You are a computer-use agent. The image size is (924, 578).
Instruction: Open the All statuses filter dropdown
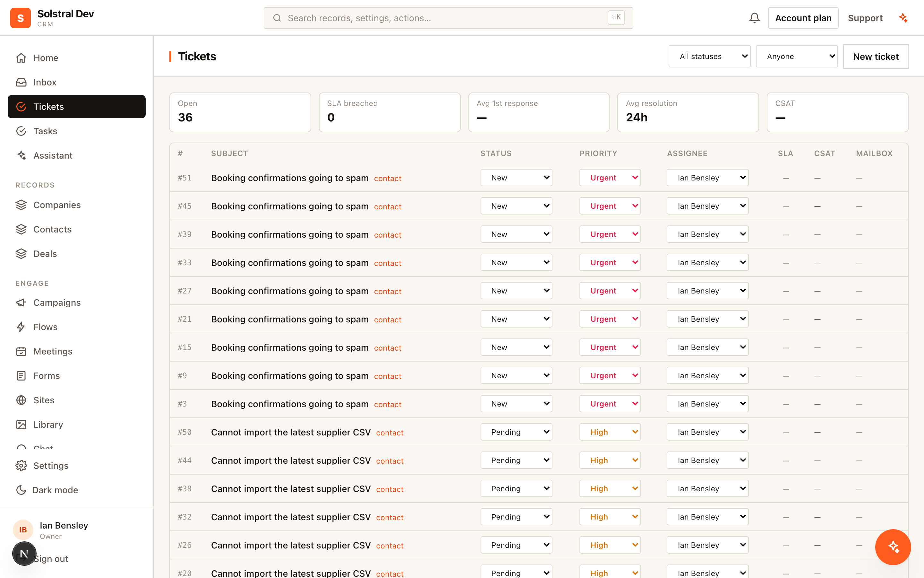[x=709, y=56]
